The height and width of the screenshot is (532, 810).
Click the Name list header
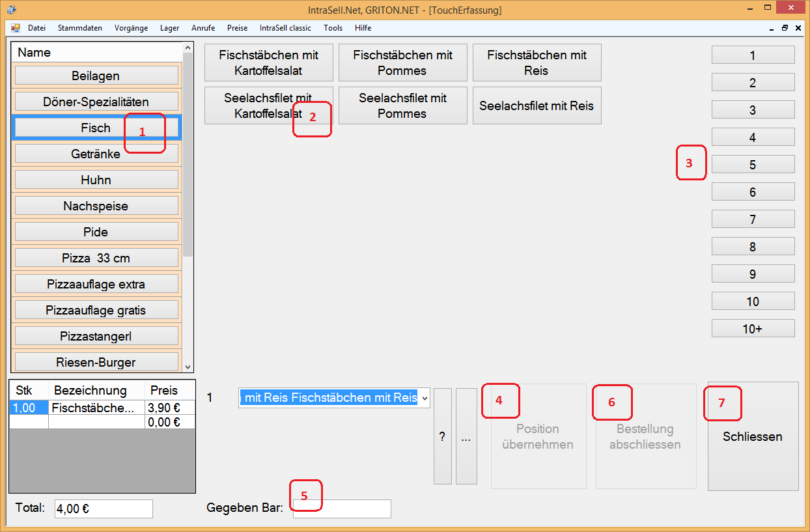pos(97,52)
